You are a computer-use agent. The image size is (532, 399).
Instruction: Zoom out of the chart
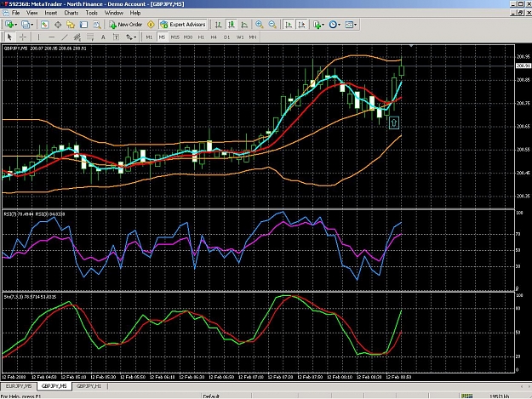pos(272,25)
